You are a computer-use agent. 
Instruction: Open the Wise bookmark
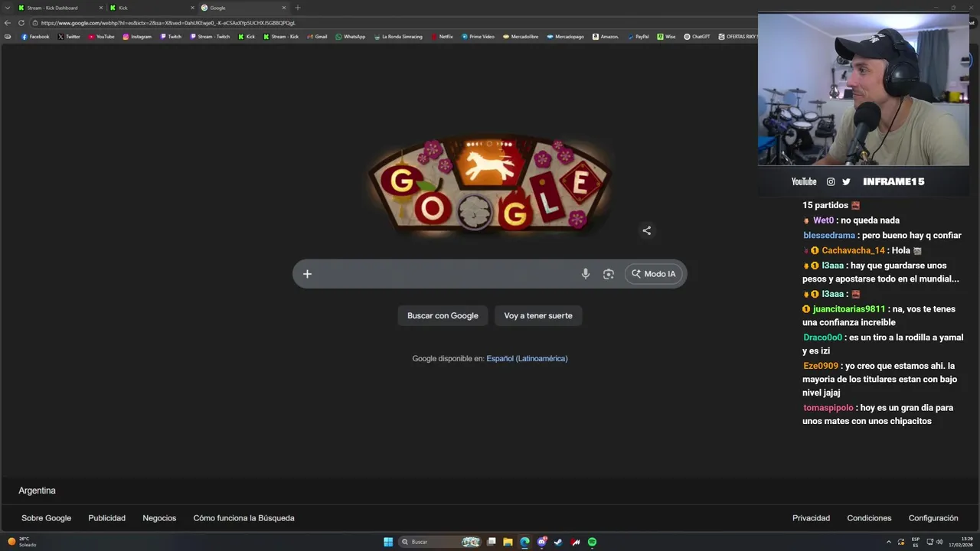(666, 37)
